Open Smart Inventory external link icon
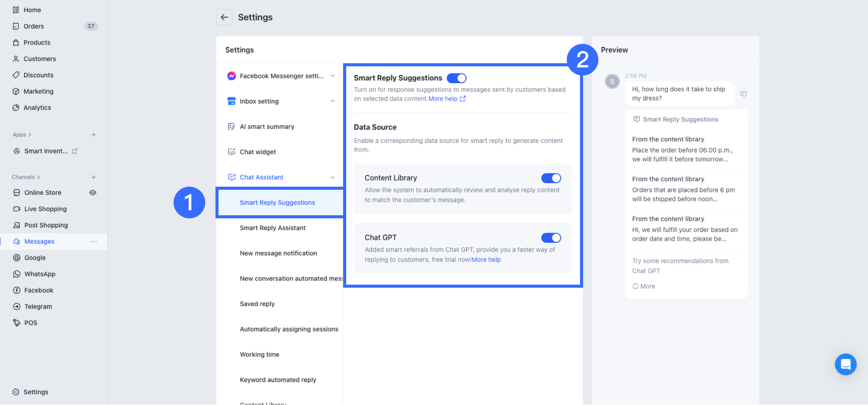This screenshot has height=405, width=868. [x=75, y=151]
